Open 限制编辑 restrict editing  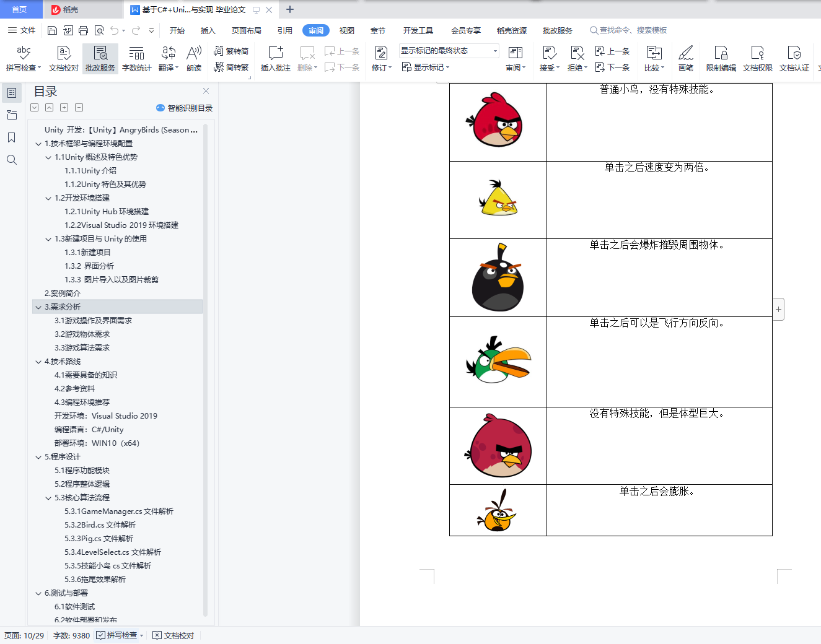coord(721,59)
